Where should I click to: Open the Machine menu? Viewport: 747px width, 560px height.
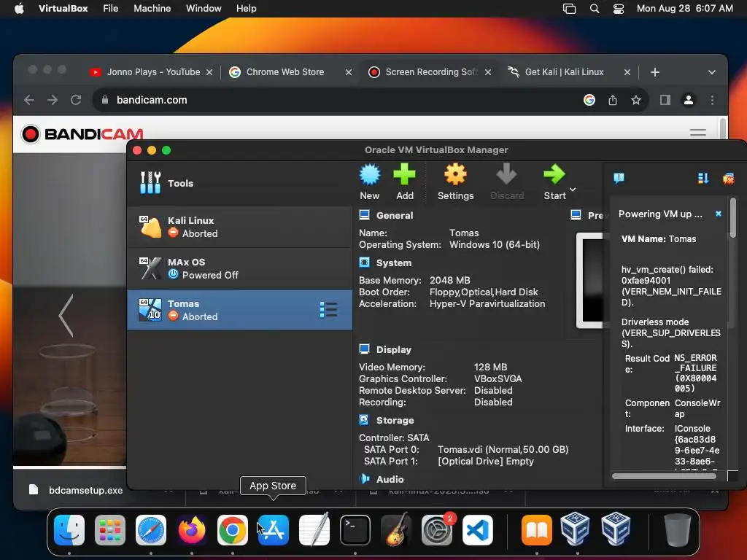pyautogui.click(x=152, y=8)
